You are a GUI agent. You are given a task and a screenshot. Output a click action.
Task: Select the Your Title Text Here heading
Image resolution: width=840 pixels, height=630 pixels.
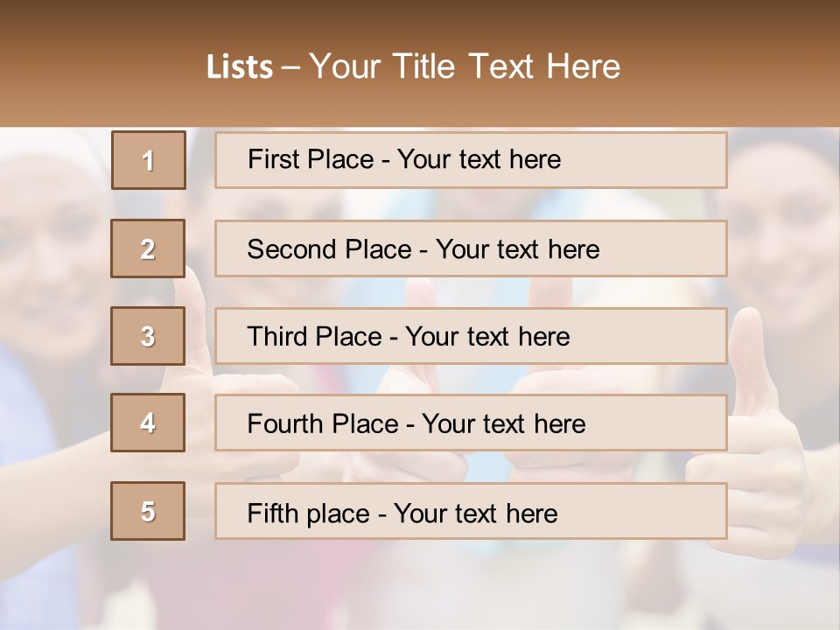(x=465, y=66)
